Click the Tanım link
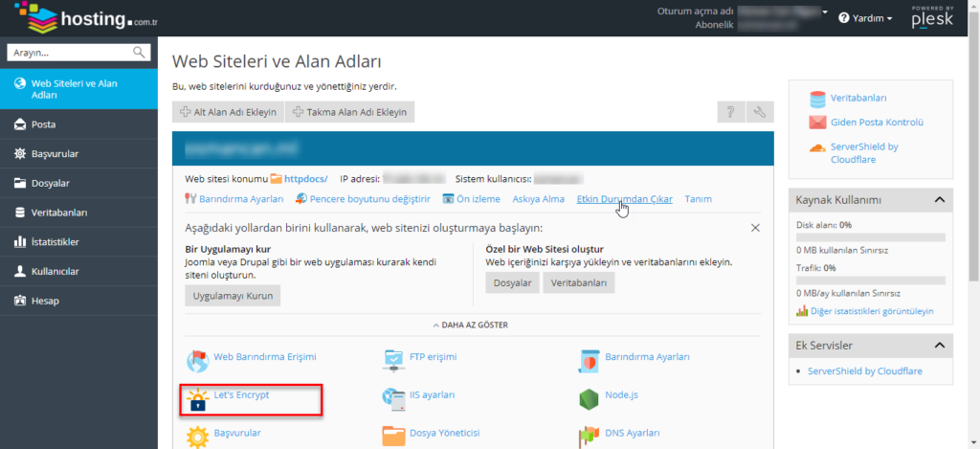The image size is (980, 449). 698,199
